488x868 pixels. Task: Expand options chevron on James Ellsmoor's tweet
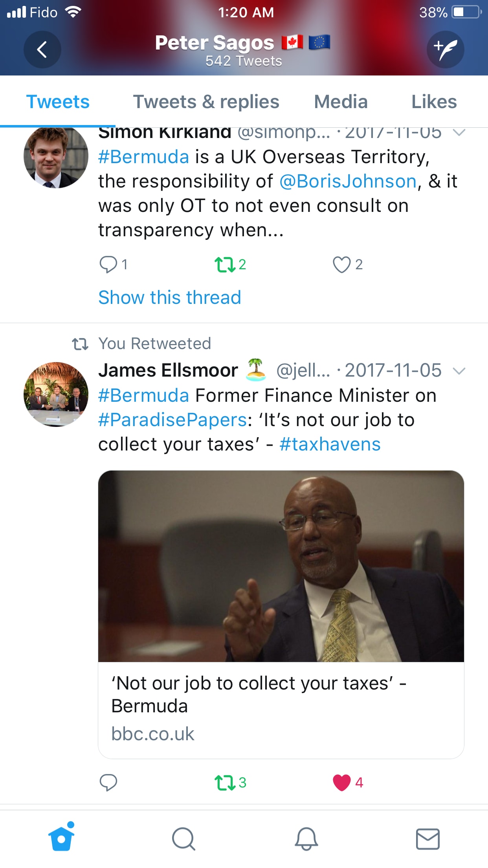click(x=459, y=371)
